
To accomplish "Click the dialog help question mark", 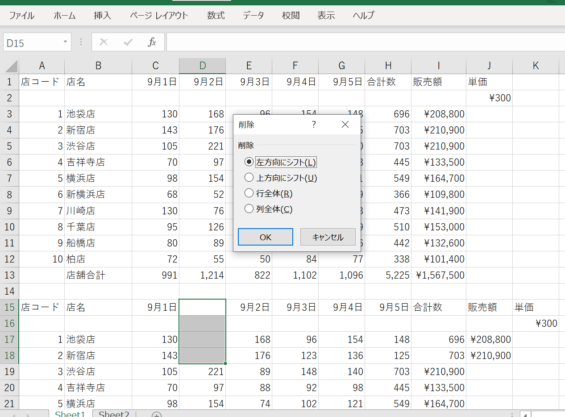I will [314, 125].
